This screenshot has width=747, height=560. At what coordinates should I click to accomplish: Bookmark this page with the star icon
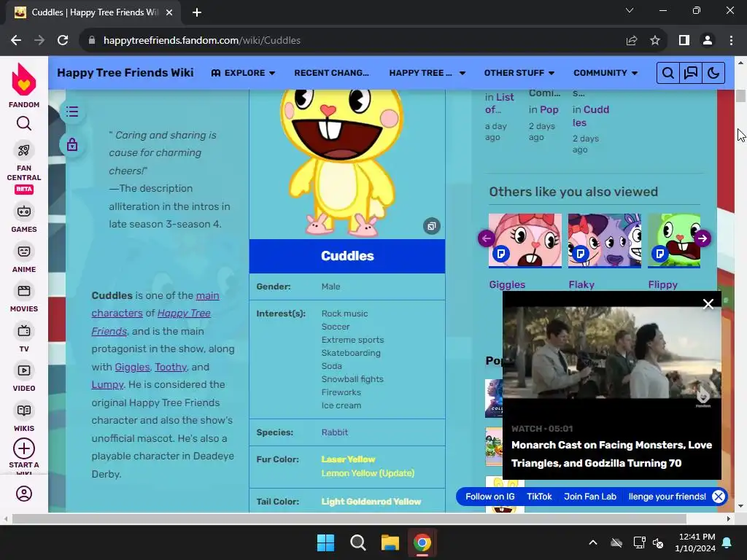tap(655, 41)
